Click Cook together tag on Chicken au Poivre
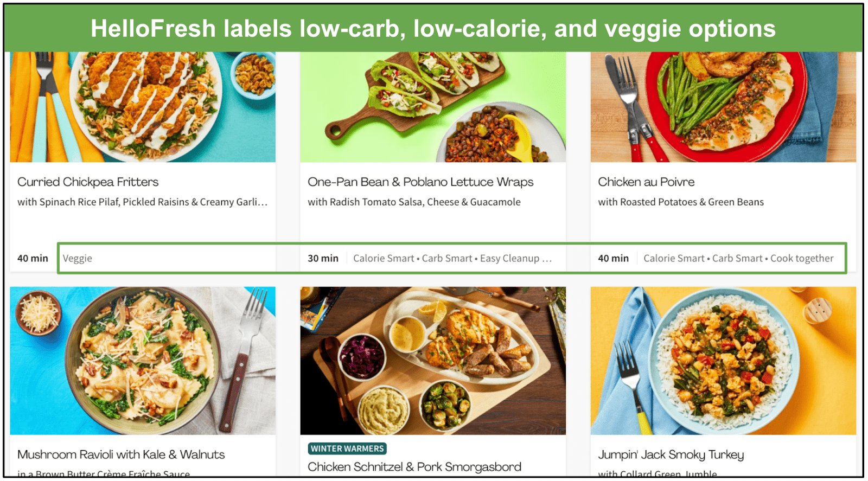The image size is (868, 481). [802, 259]
